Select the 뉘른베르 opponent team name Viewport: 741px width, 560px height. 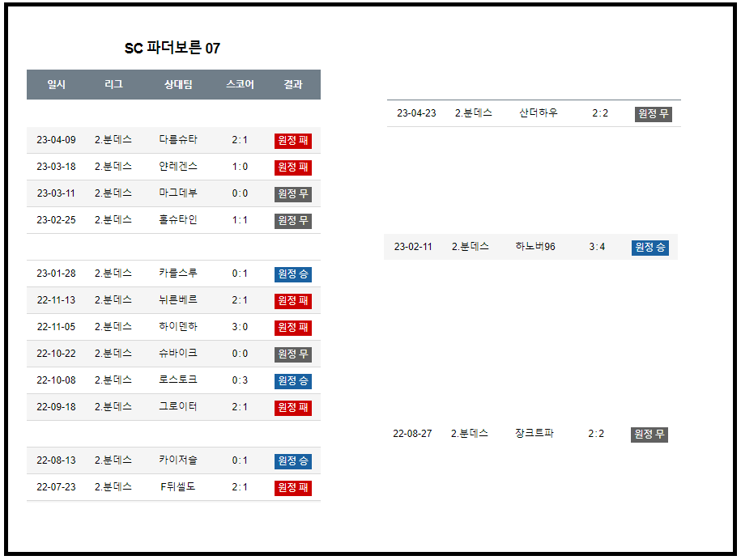point(178,300)
